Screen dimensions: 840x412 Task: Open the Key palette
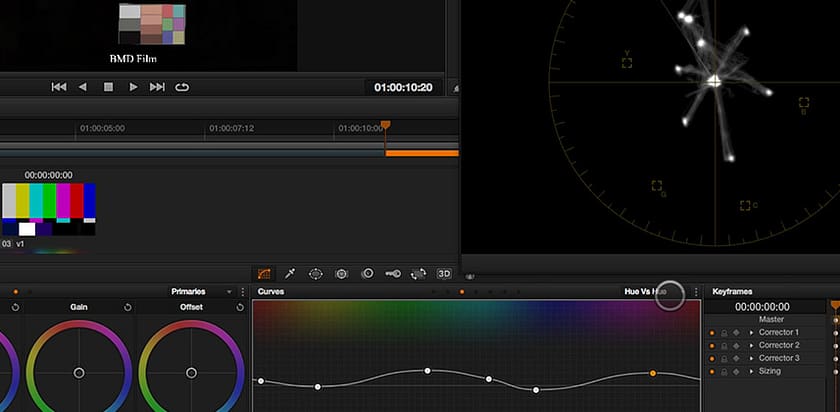point(393,274)
